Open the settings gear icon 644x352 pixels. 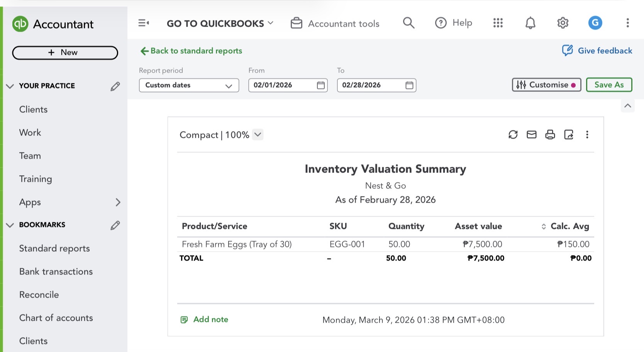click(563, 23)
